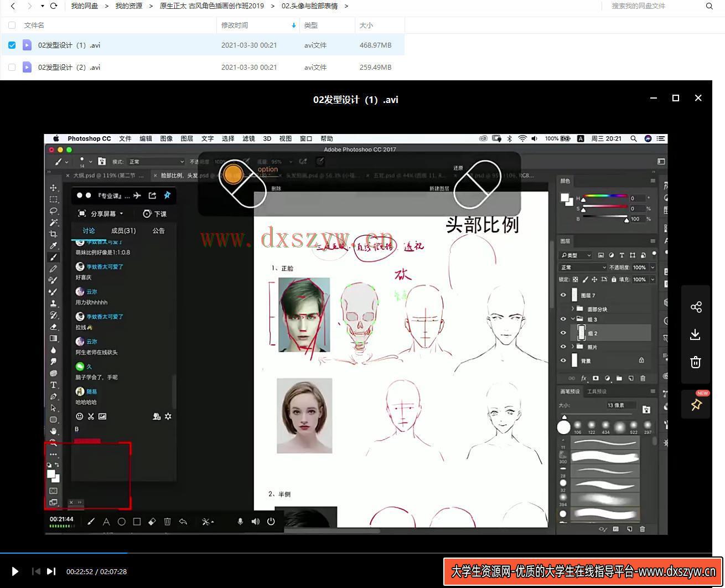Screen dimensions: 725x588
Task: Uncheck the 02发型设计（1）.avi checkbox
Action: (x=12, y=45)
